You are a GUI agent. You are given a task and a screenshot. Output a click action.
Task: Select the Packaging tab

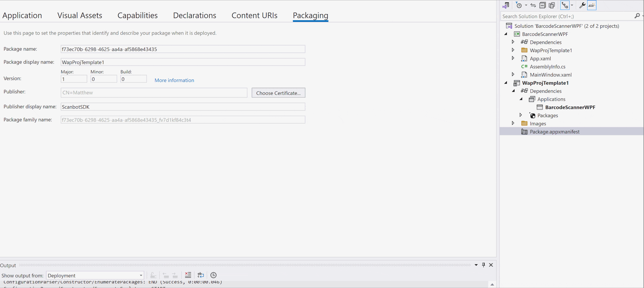click(x=311, y=15)
